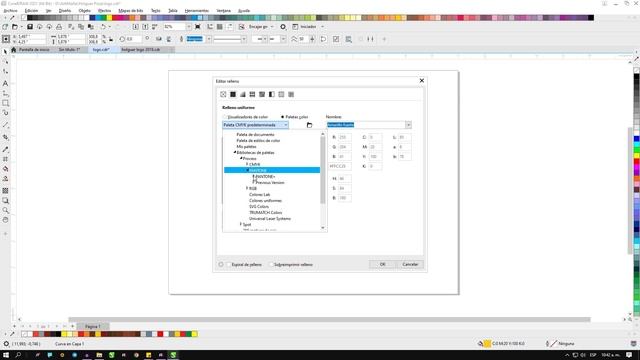The image size is (640, 360).
Task: Click blue swatch in right vertical palette
Action: coord(636,139)
